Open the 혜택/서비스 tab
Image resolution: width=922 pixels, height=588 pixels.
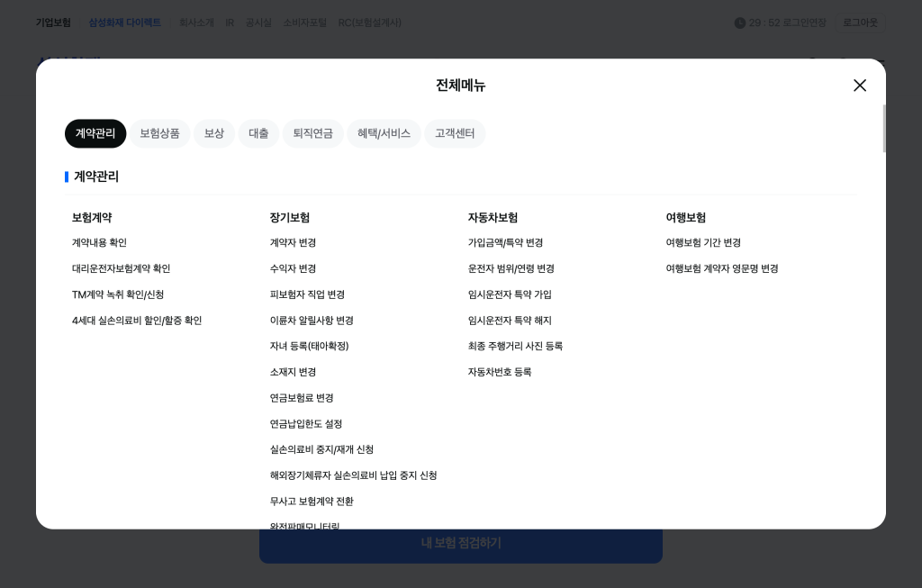pos(384,133)
